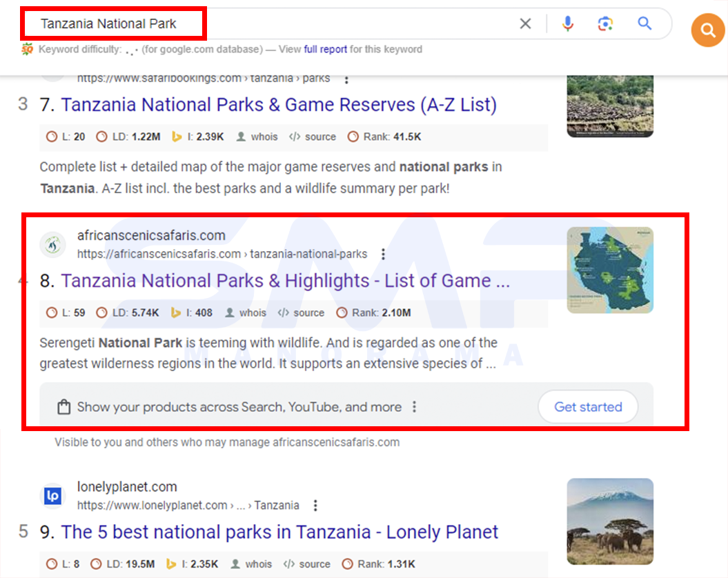Screen dimensions: 728x578
Task: Click the Get started button
Action: click(588, 407)
